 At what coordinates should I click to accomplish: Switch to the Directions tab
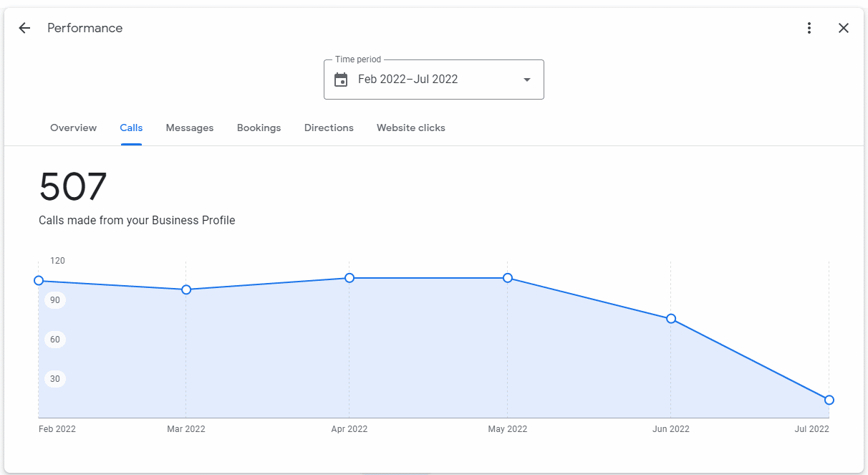click(329, 128)
